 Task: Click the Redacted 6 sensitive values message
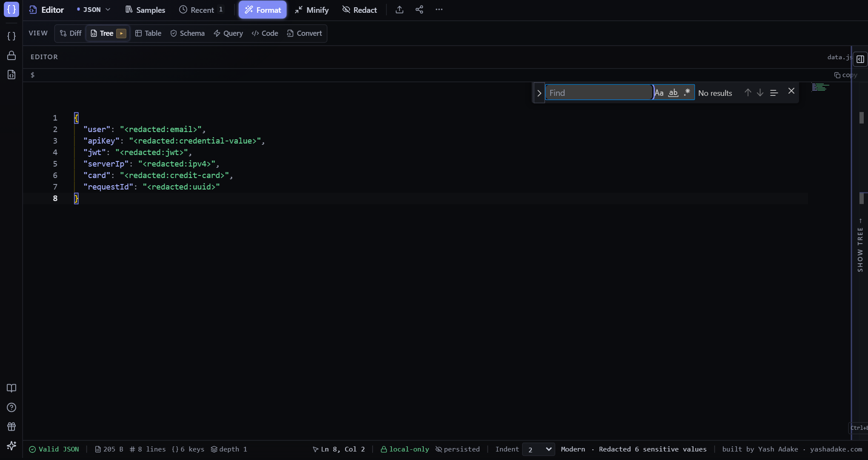point(653,449)
